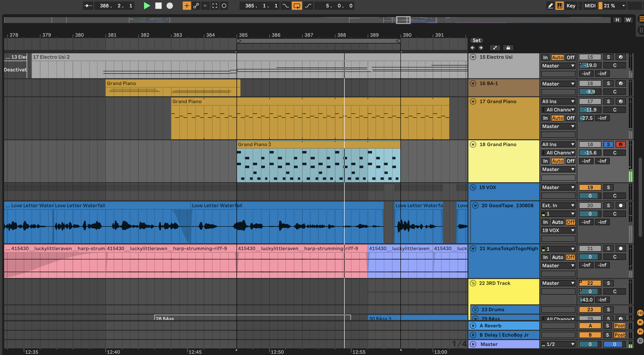The image size is (644, 355).
Task: Set monitor to Off on track 15 Electro Usi
Action: tap(571, 57)
